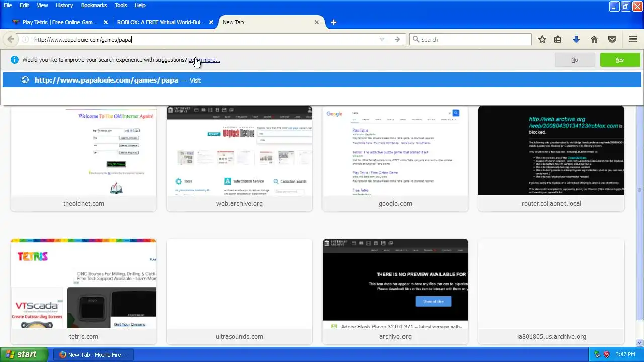Open the Help menu
This screenshot has width=644, height=362.
pos(140,5)
